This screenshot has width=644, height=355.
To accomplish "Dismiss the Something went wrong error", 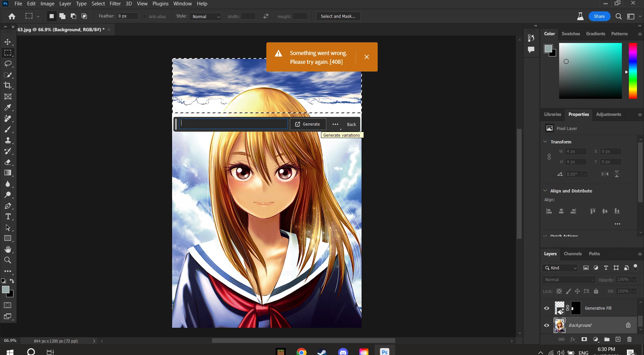I will tap(367, 57).
